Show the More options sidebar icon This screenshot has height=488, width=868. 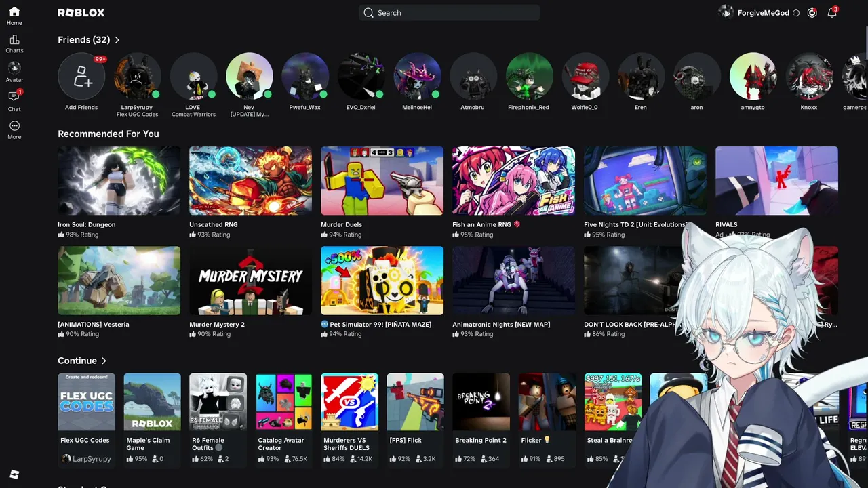pyautogui.click(x=14, y=125)
